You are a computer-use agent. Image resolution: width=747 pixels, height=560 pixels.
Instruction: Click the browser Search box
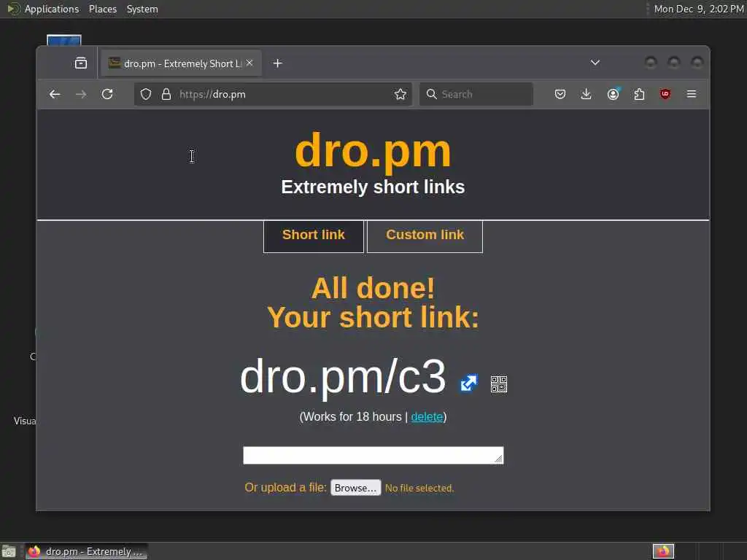click(x=476, y=94)
